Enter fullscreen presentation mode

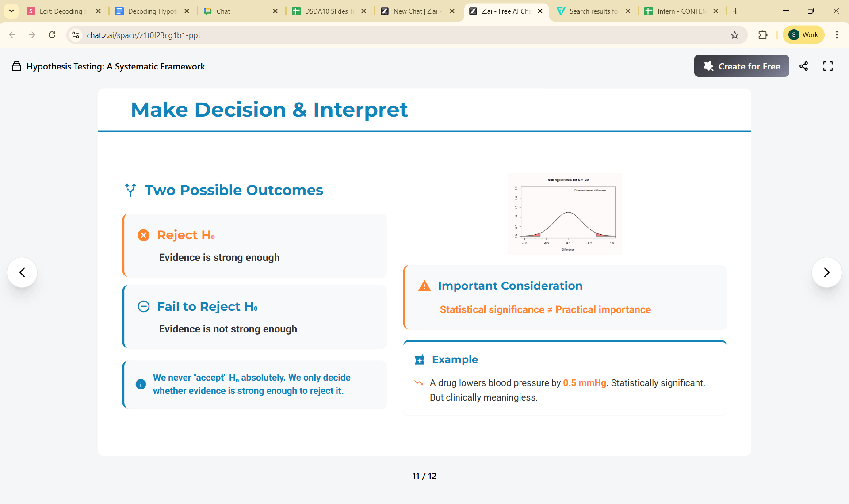[x=828, y=66]
